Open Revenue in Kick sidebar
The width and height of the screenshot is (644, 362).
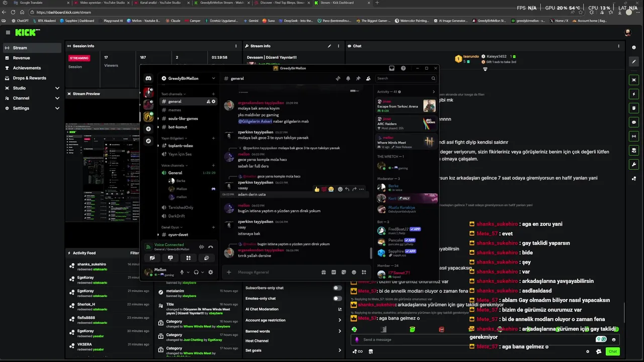pyautogui.click(x=32, y=58)
